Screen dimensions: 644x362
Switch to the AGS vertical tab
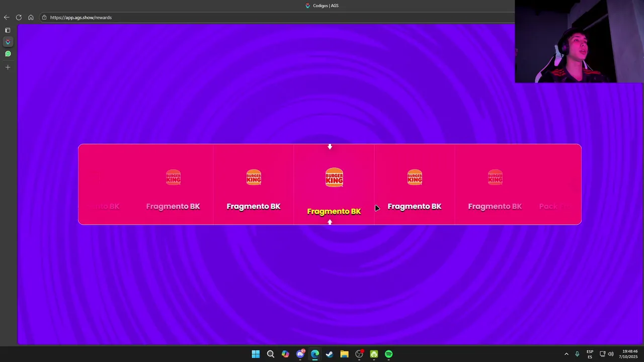(8, 42)
